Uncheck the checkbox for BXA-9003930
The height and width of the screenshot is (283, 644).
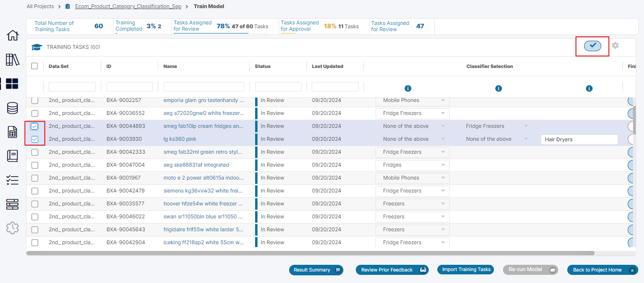point(35,139)
